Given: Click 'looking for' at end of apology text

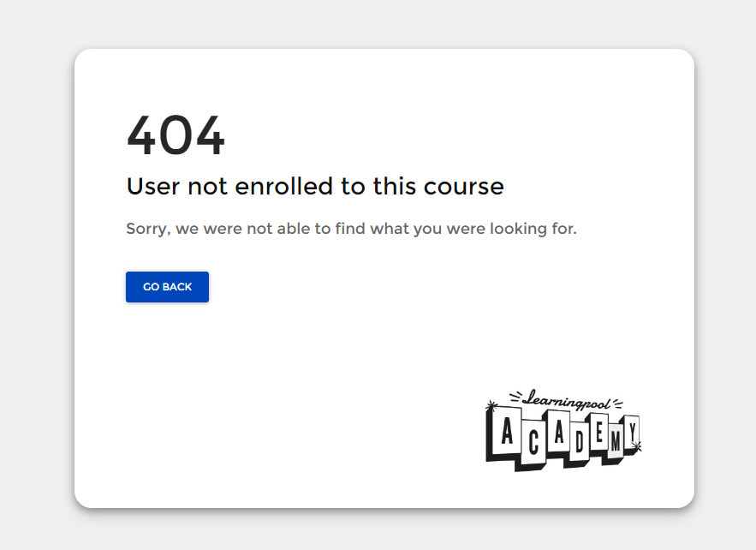Looking at the screenshot, I should point(533,228).
